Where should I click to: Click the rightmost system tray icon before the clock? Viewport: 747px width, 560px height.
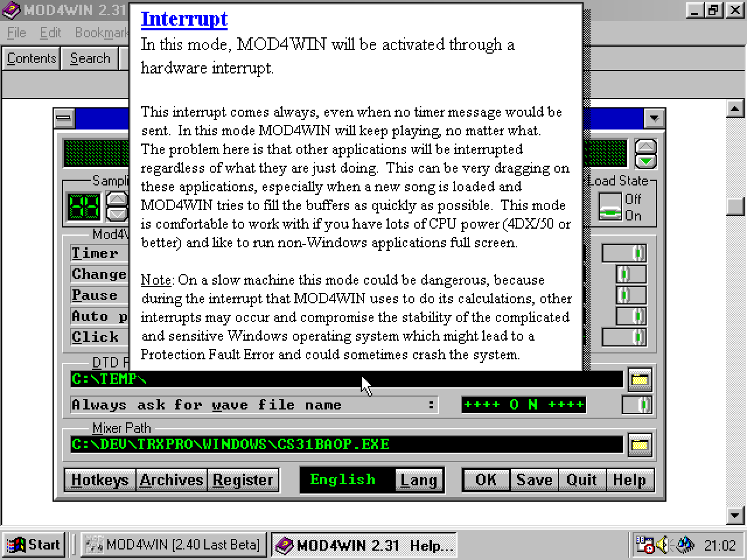pos(684,545)
